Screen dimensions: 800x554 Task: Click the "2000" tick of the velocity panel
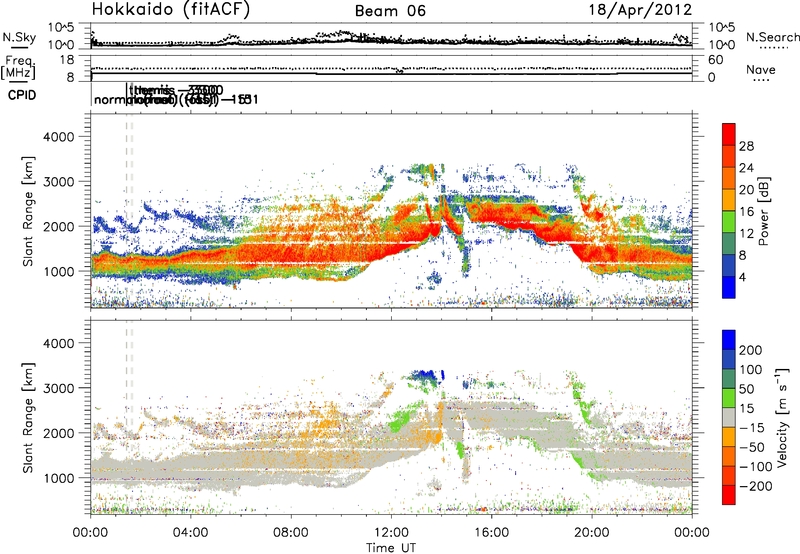(x=58, y=433)
